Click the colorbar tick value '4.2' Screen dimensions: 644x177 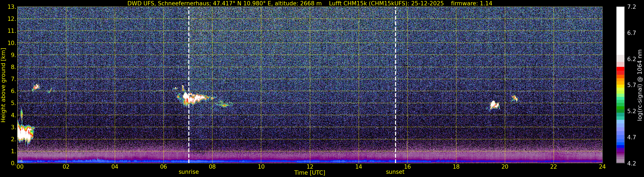[x=632, y=163]
